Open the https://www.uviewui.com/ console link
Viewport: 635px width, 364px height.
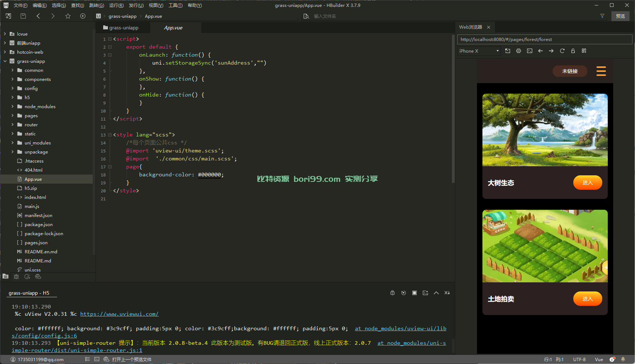pyautogui.click(x=119, y=314)
